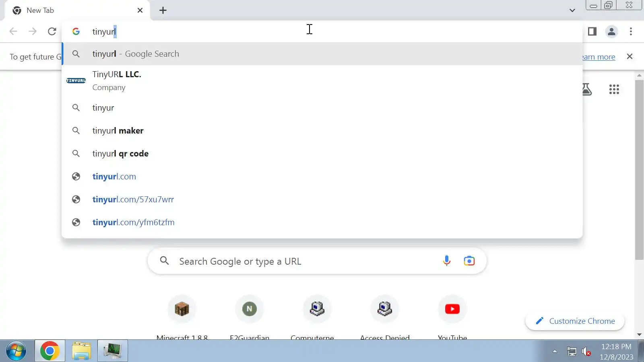The image size is (644, 362).
Task: Click the page vertical scrollbar
Action: [x=640, y=170]
